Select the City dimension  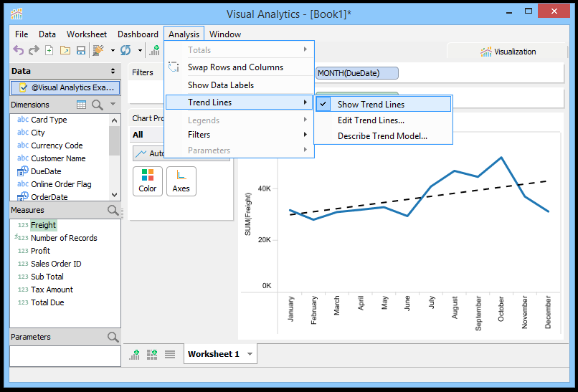click(x=37, y=133)
